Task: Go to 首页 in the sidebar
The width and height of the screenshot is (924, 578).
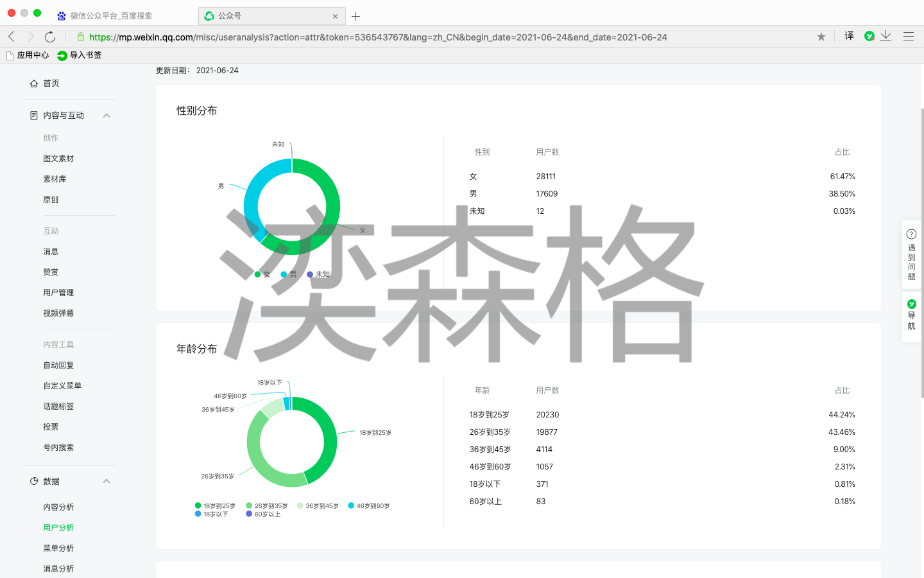Action: tap(51, 83)
